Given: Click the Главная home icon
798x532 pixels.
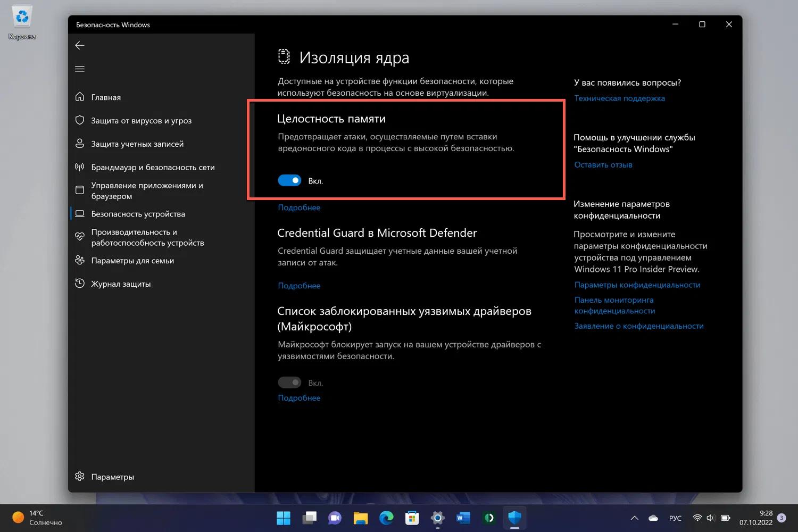Looking at the screenshot, I should tap(80, 97).
